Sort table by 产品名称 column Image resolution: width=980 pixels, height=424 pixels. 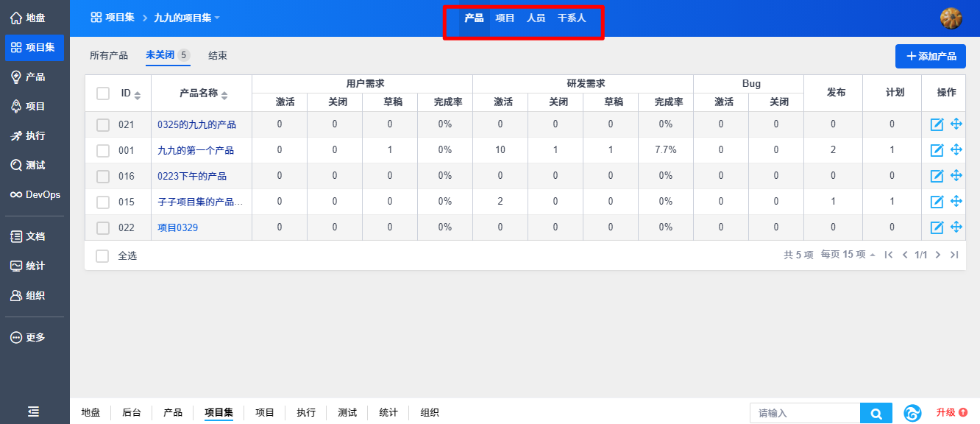point(204,93)
